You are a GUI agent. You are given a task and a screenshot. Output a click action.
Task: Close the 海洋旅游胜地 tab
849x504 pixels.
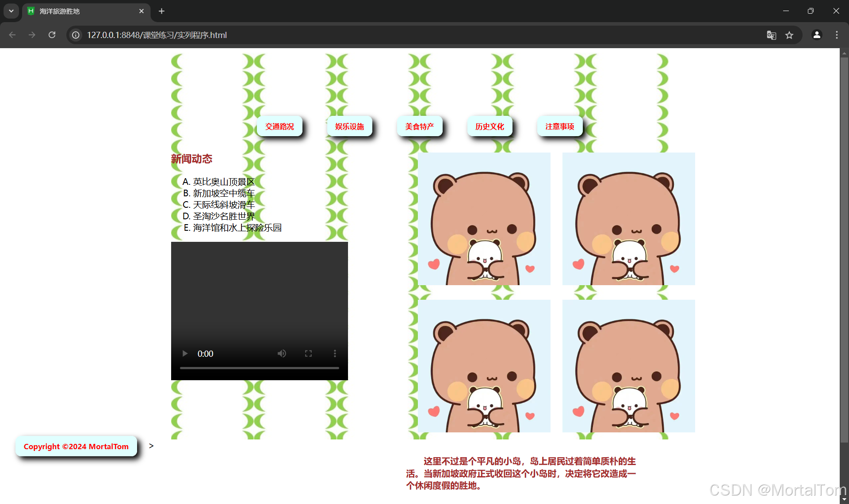tap(141, 11)
